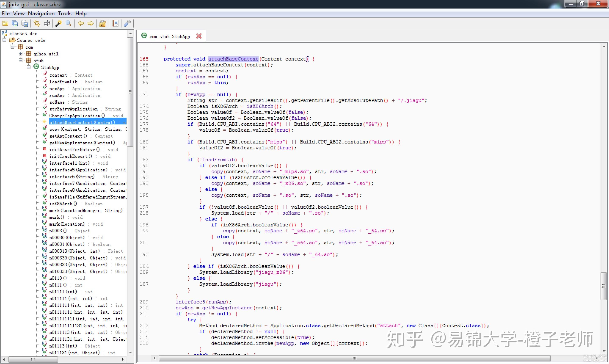Open preferences with wrench icon
609x364 pixels.
(127, 23)
